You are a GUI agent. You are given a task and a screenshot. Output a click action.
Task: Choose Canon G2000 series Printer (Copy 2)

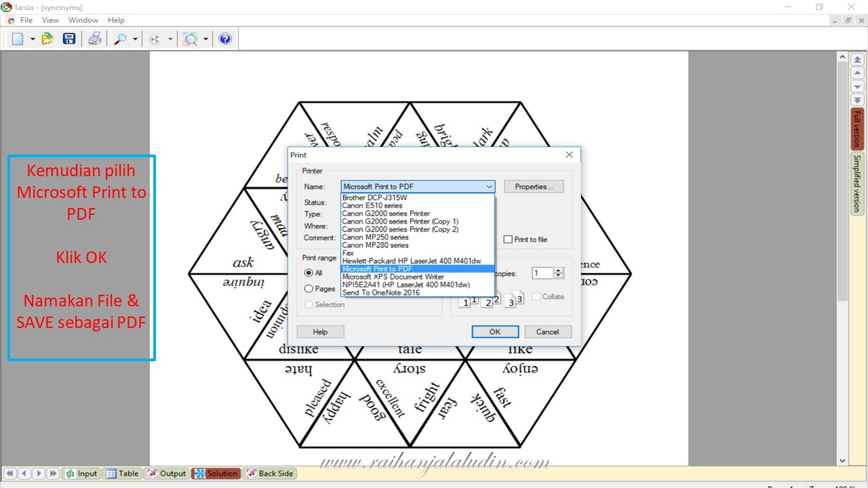click(x=418, y=229)
